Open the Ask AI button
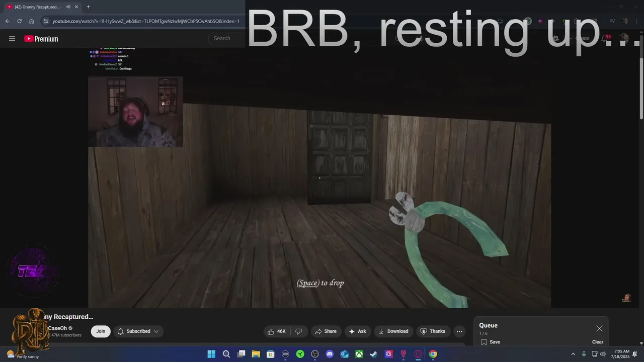This screenshot has height=362, width=644. pyautogui.click(x=357, y=331)
